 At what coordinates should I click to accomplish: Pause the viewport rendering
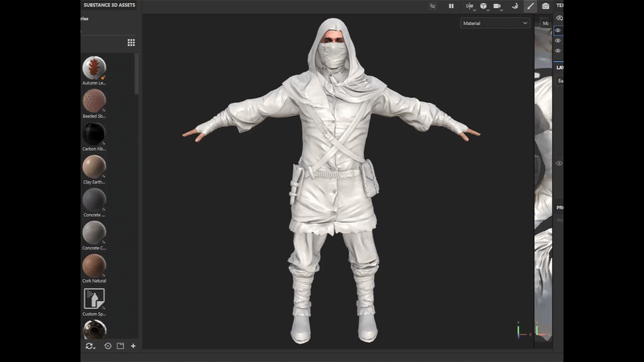click(451, 6)
